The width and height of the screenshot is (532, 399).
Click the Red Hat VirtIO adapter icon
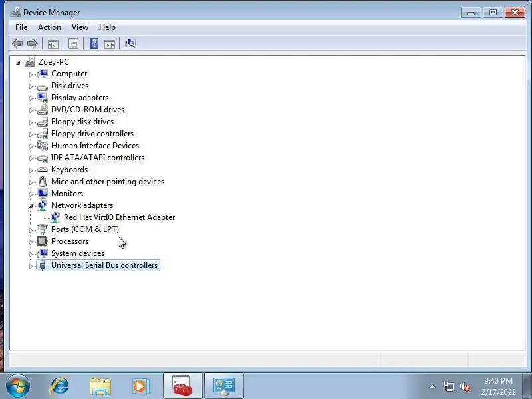[55, 217]
